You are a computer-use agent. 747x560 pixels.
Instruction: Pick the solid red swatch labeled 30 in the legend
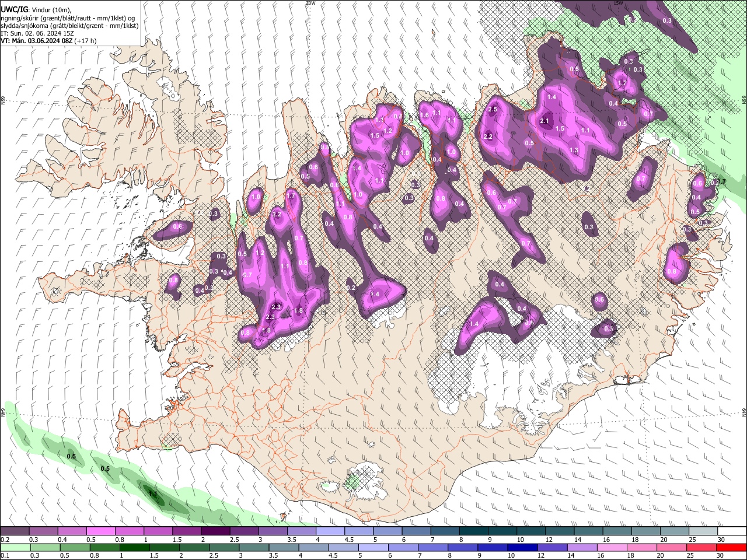pyautogui.click(x=732, y=547)
